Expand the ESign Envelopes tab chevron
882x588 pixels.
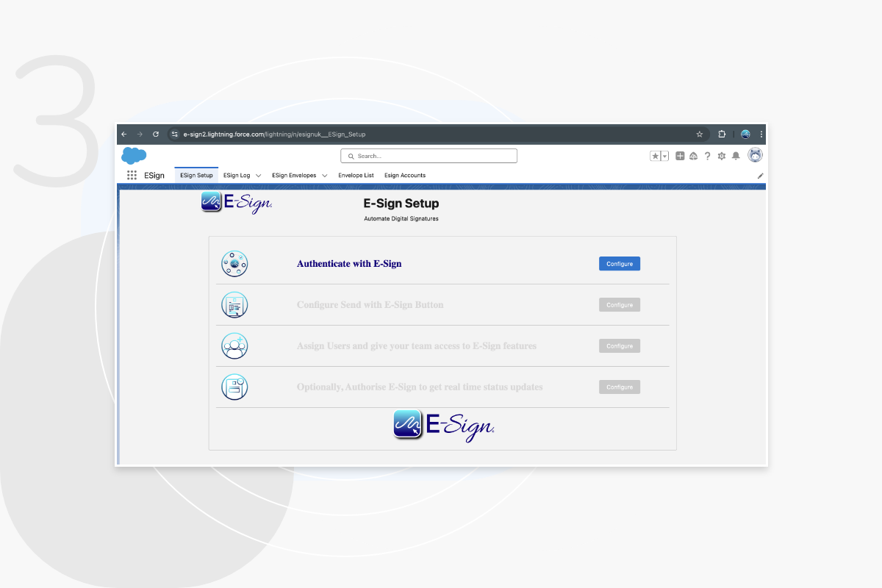pyautogui.click(x=324, y=176)
